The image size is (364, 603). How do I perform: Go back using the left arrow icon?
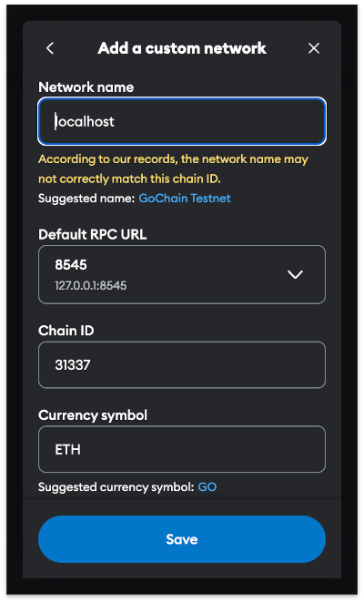(50, 48)
